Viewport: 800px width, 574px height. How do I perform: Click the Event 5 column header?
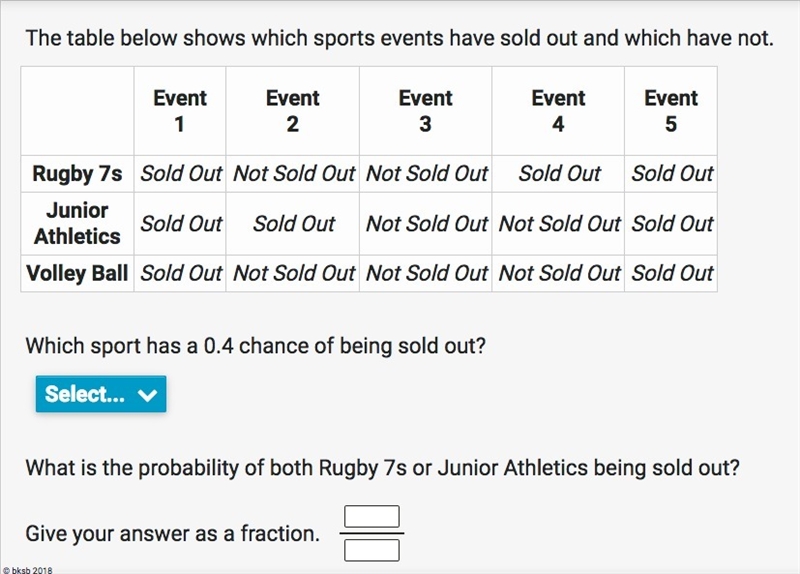[671, 111]
